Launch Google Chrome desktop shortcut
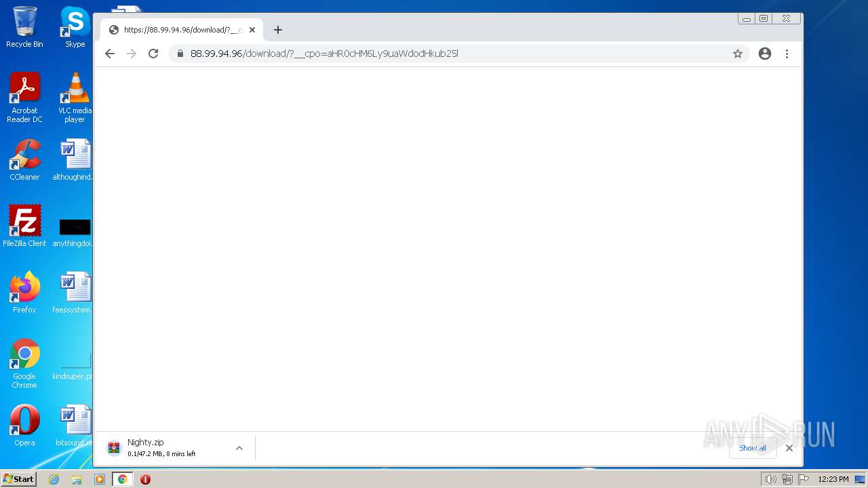This screenshot has height=488, width=868. 24,363
